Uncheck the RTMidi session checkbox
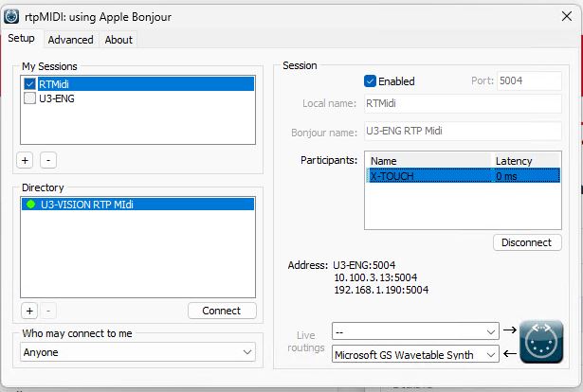Viewport: 583px width, 392px height. click(30, 84)
